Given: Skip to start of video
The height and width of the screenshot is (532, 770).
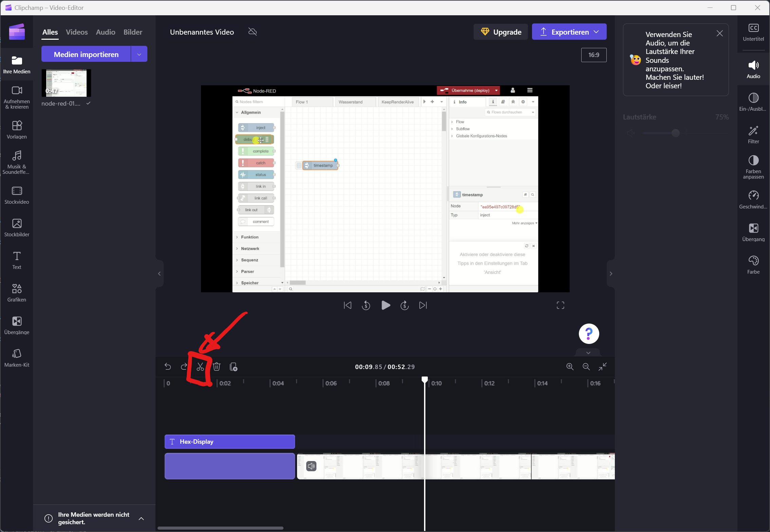Looking at the screenshot, I should pyautogui.click(x=347, y=306).
